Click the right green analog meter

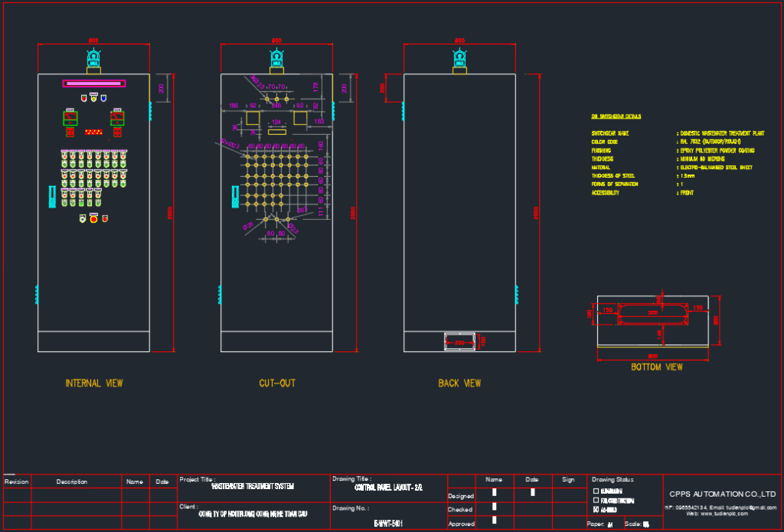click(118, 117)
